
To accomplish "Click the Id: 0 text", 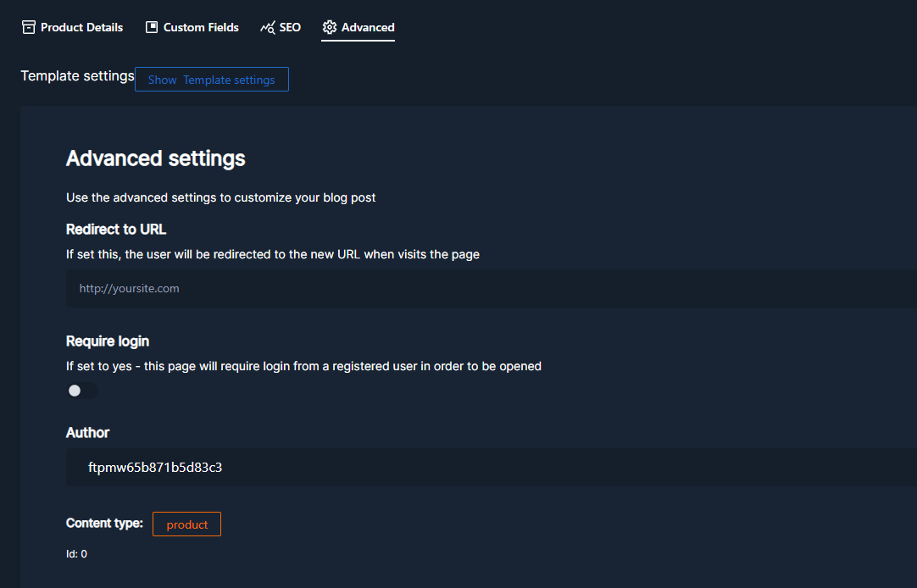I will click(x=76, y=554).
